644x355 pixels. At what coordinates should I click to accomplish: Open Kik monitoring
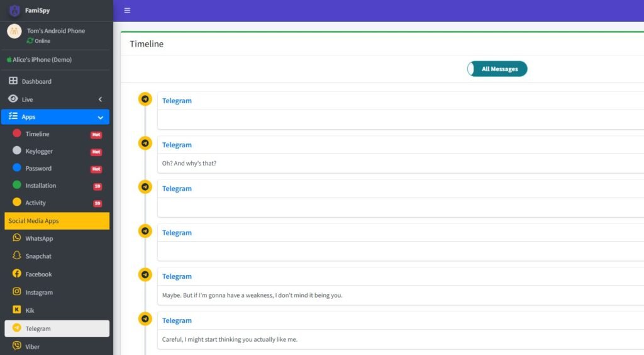[30, 311]
